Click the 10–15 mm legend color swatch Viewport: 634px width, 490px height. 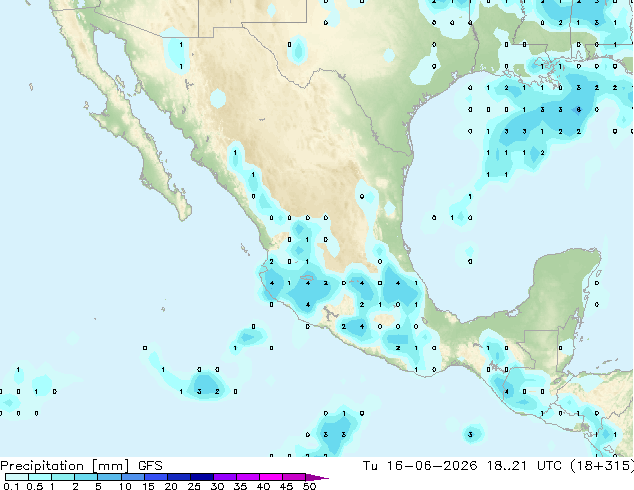tap(132, 477)
